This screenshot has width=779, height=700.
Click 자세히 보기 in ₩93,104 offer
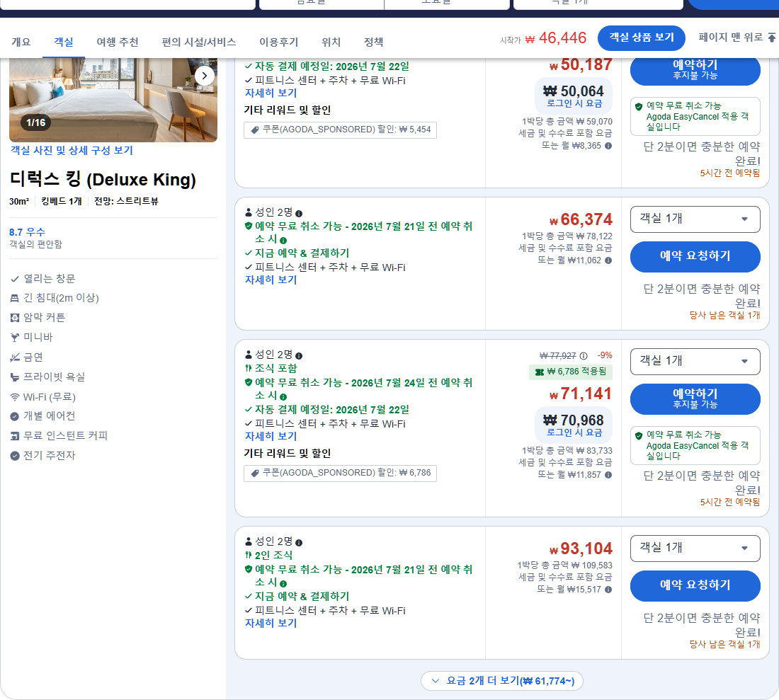click(271, 623)
